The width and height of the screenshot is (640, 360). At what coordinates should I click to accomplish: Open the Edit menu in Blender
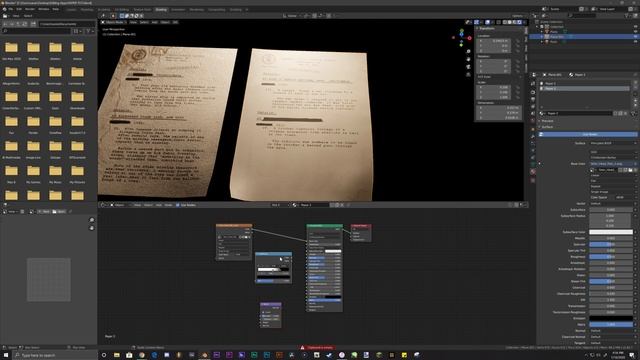(x=19, y=9)
